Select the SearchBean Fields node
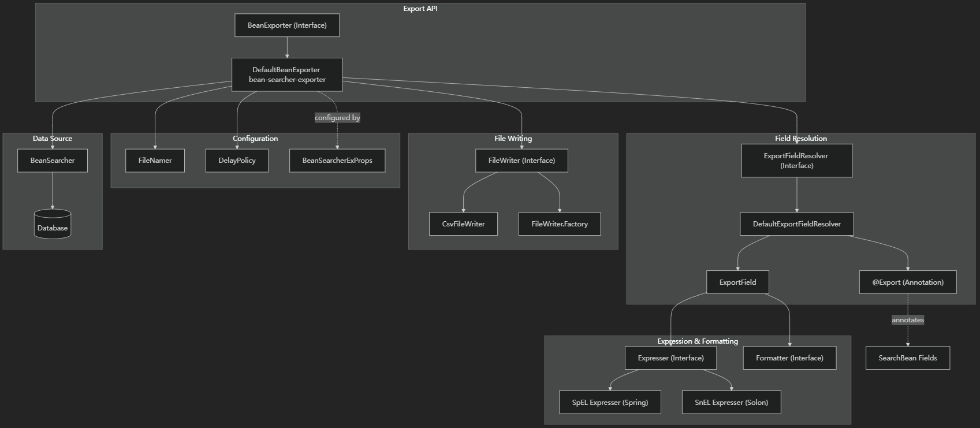This screenshot has height=428, width=980. tap(908, 358)
